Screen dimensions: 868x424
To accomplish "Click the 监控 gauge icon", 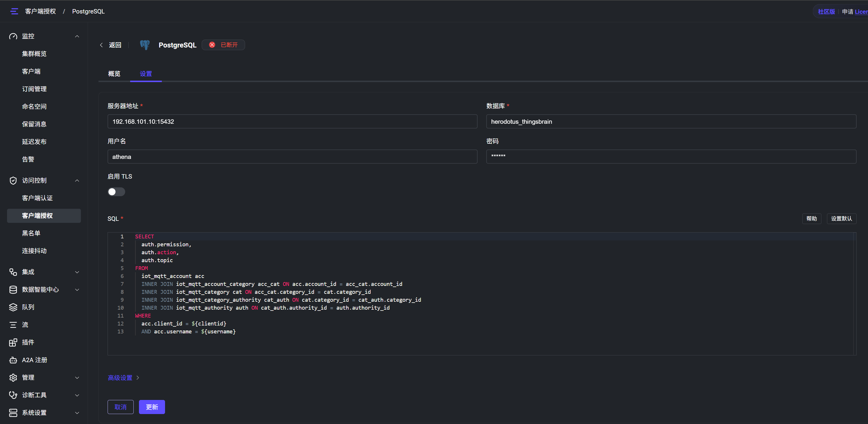I will click(13, 36).
